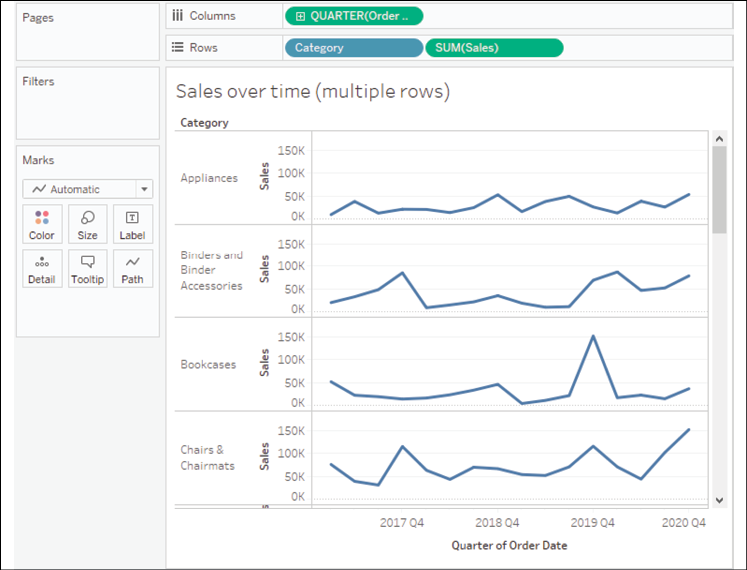Screen dimensions: 747x570
Task: Select the Bookcases row label
Action: click(208, 365)
